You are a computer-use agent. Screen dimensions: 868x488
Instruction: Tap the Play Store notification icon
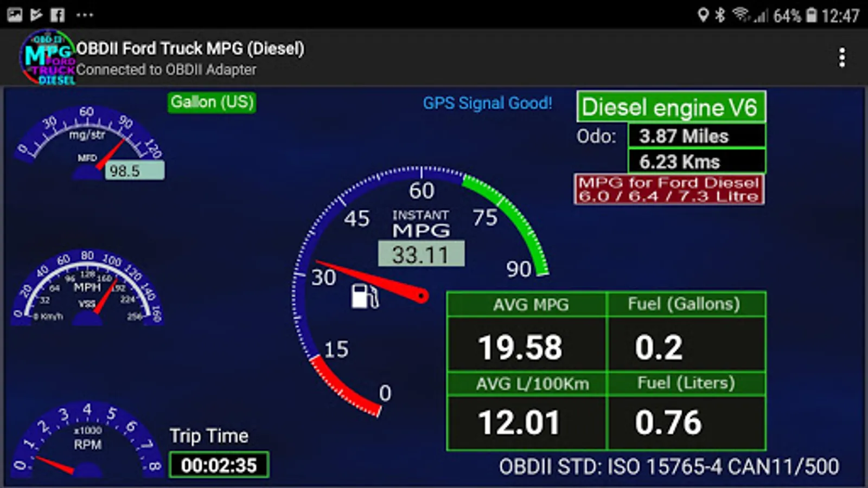coord(36,15)
